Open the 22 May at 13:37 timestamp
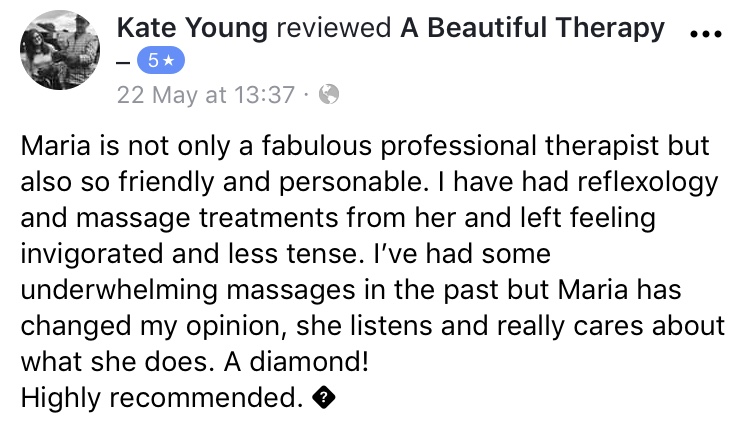 click(206, 95)
